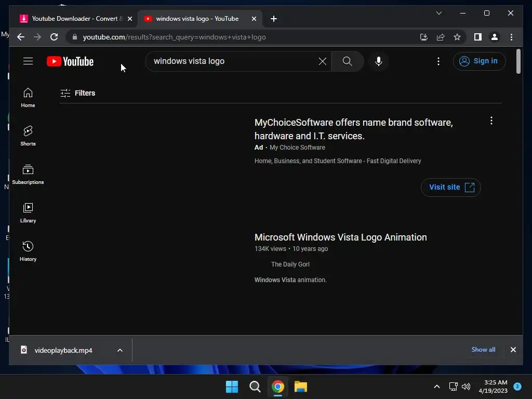Close the windows vista logo tab

tap(254, 19)
